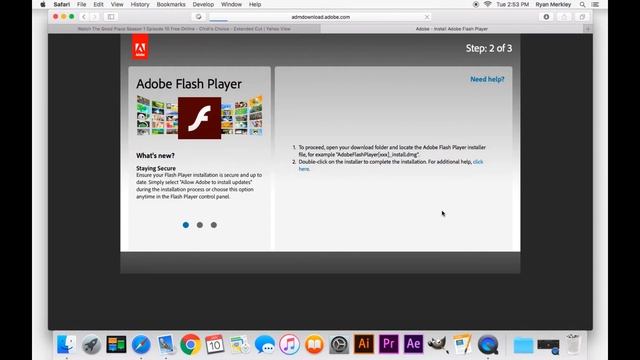Switch to The Good Place tab
The image size is (640, 360).
click(x=184, y=29)
